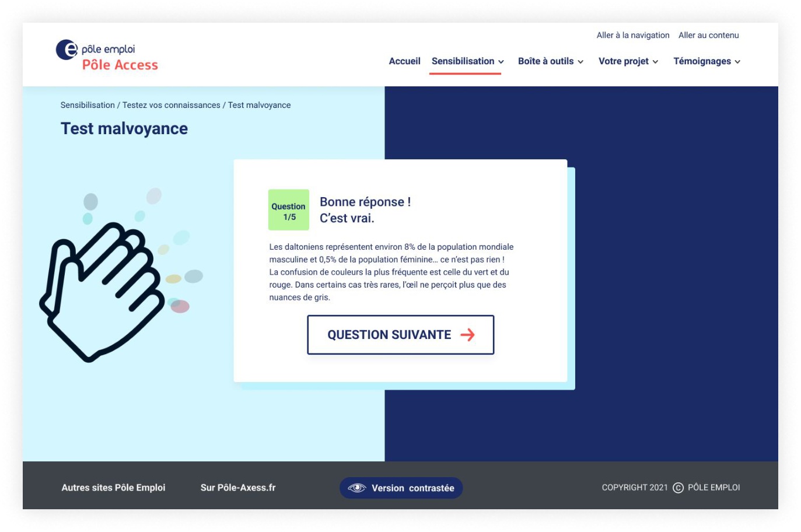Open Sur Pôle-Axess.fr footer link
The image size is (801, 532).
pyautogui.click(x=238, y=488)
